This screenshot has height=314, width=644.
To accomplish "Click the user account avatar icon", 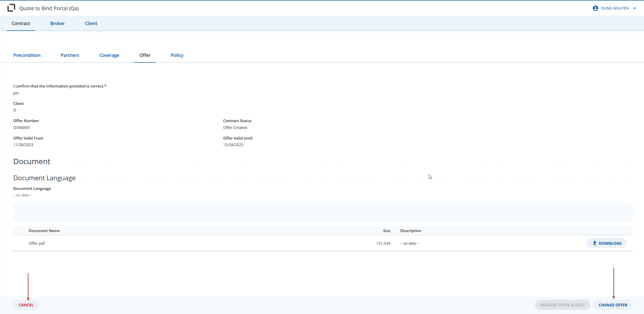I will pos(595,8).
